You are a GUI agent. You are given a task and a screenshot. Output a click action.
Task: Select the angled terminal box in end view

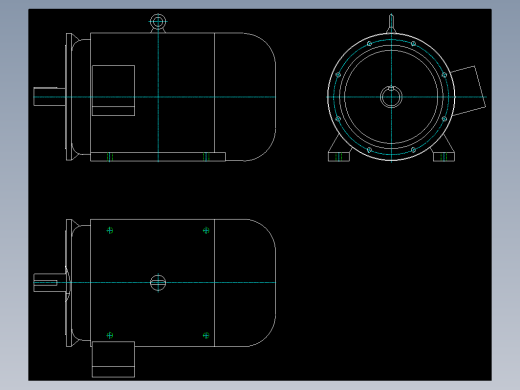point(469,91)
